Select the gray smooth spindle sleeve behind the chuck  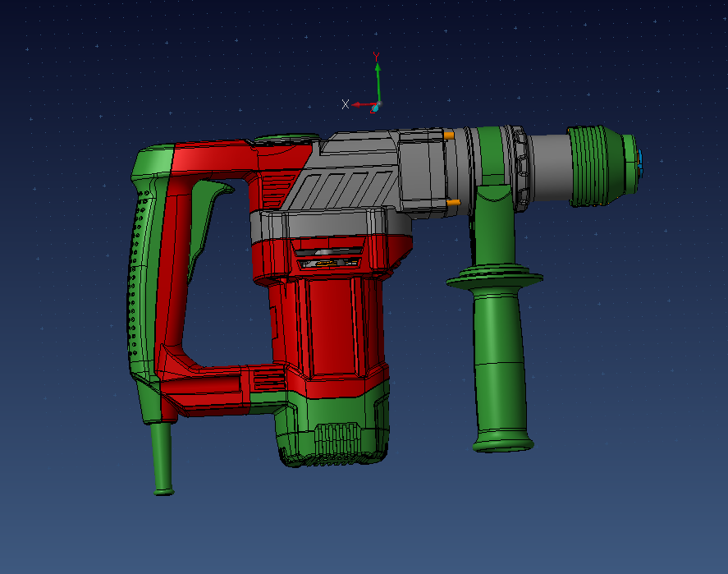pyautogui.click(x=549, y=168)
